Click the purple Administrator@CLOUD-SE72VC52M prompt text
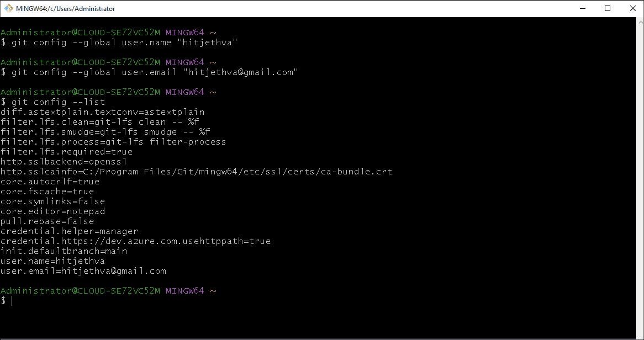Image resolution: width=644 pixels, height=340 pixels. click(80, 290)
